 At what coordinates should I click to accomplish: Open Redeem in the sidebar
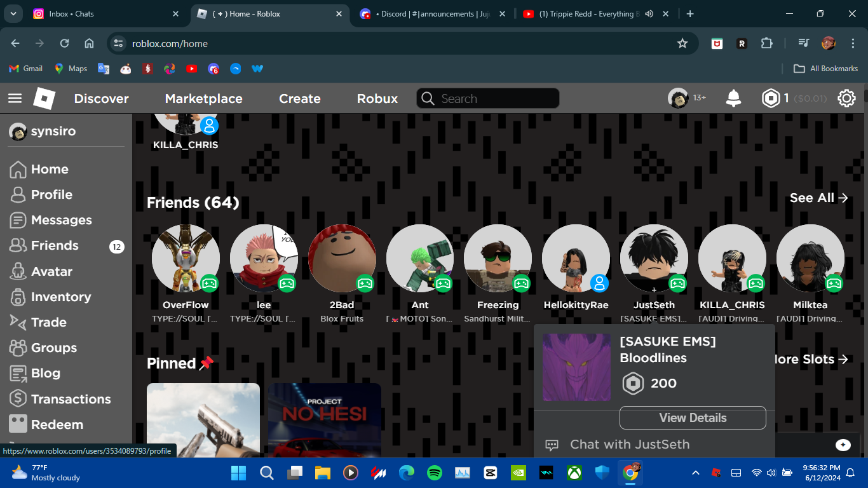[46, 424]
